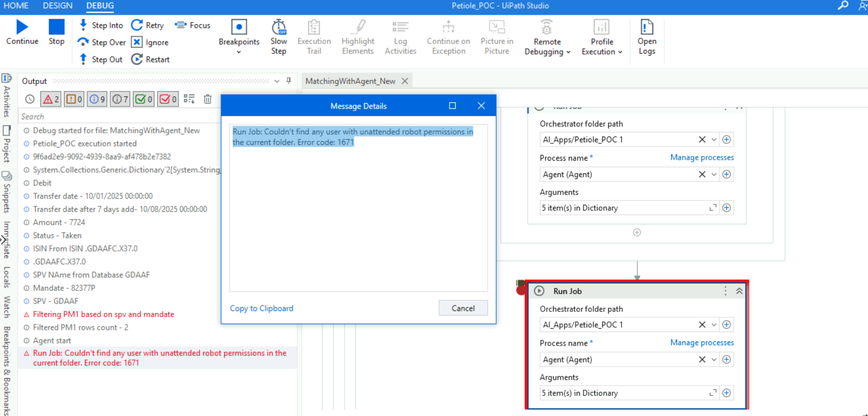The image size is (868, 416).
Task: Click the plus to add activity below upper Run Job
Action: [637, 232]
